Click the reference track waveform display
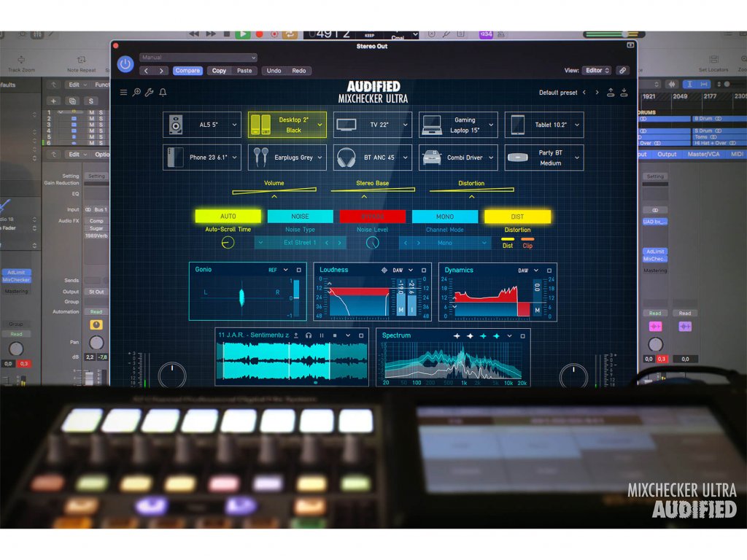Screen dimensions: 747x560 coord(292,361)
